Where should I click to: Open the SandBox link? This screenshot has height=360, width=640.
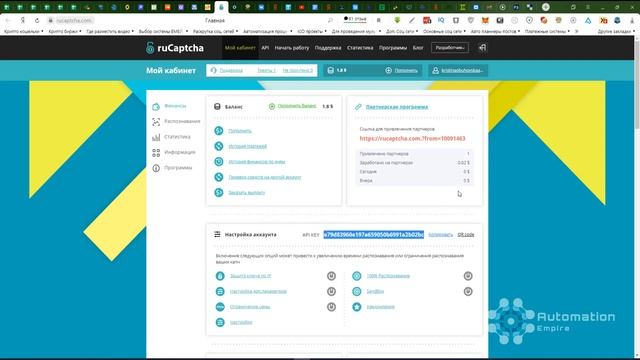[375, 291]
